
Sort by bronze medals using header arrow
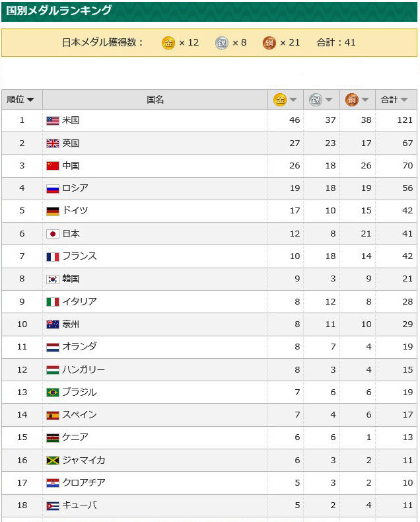365,100
